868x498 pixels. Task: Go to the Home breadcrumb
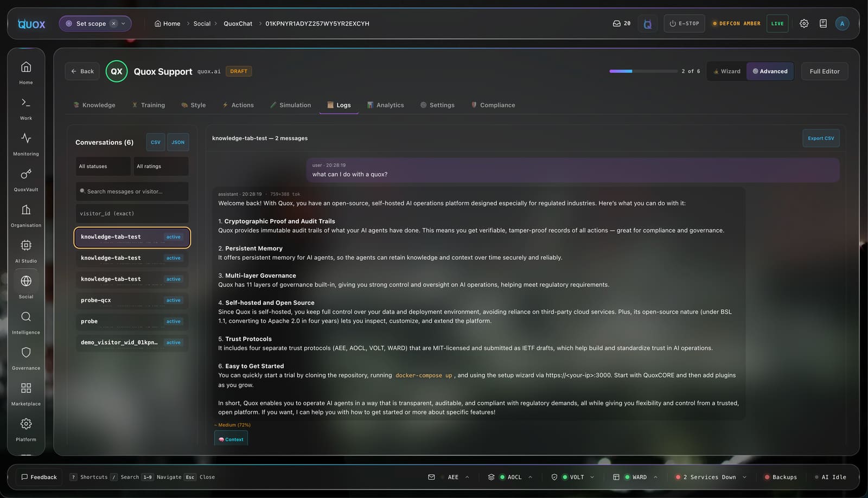point(167,23)
